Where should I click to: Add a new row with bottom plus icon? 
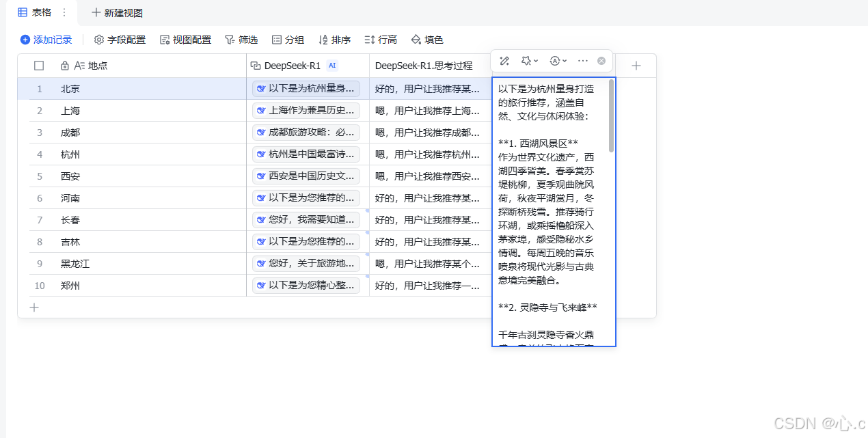click(x=34, y=307)
